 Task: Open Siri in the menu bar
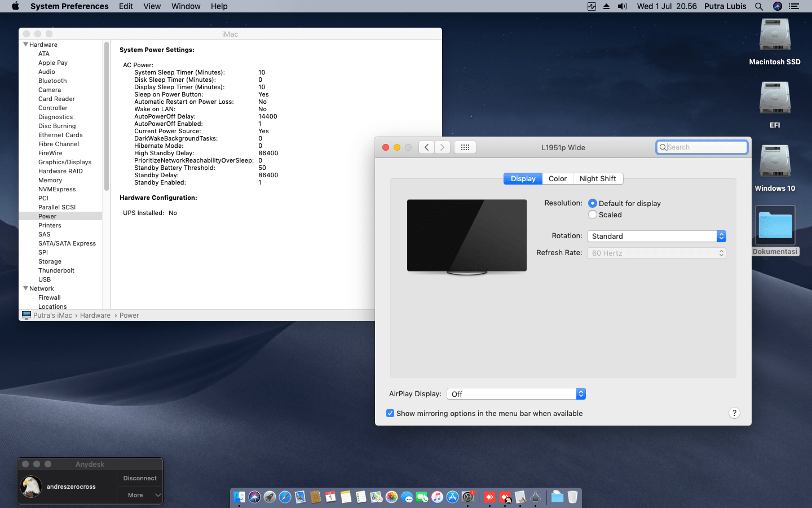[778, 6]
